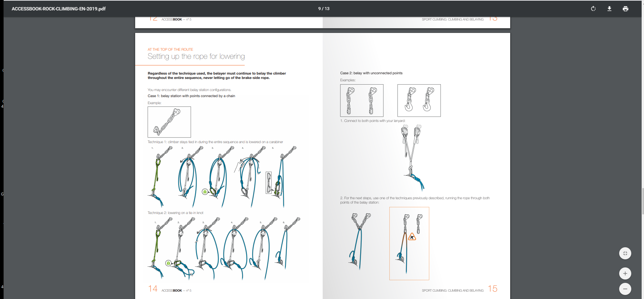The image size is (644, 299).
Task: Click 'Case 1: belay station with points connected' text
Action: (x=192, y=96)
